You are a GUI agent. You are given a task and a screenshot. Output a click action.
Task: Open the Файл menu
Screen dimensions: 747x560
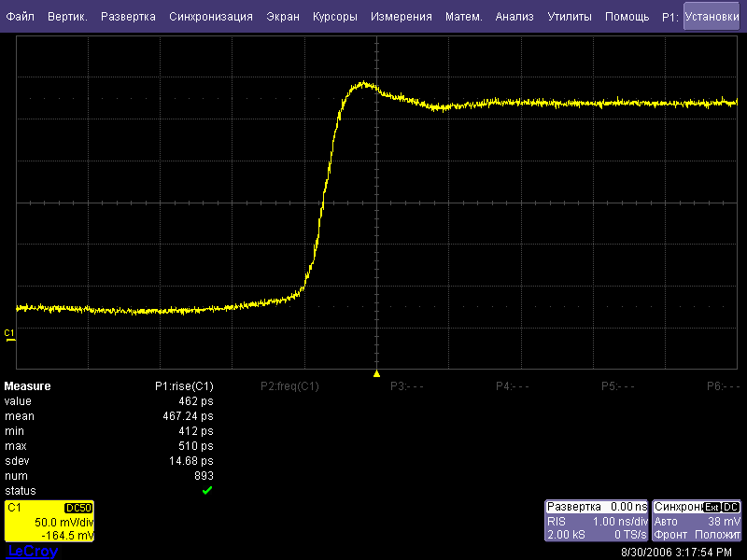click(21, 17)
